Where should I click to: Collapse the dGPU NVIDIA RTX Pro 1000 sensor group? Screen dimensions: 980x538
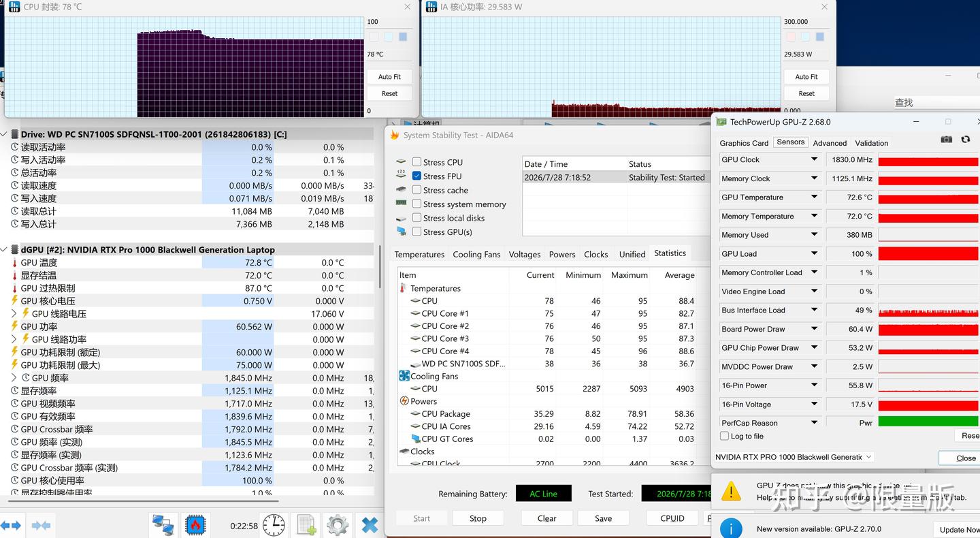(x=5, y=250)
